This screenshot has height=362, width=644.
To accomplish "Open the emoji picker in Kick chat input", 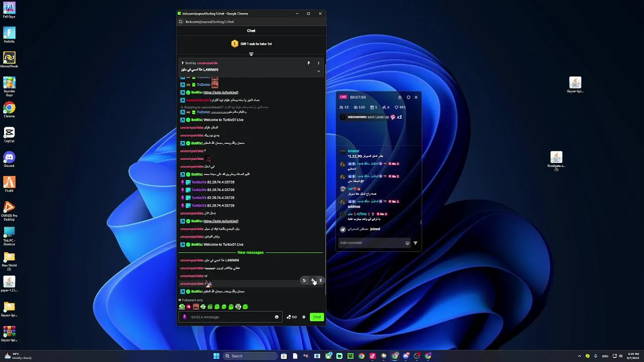I will (x=276, y=317).
